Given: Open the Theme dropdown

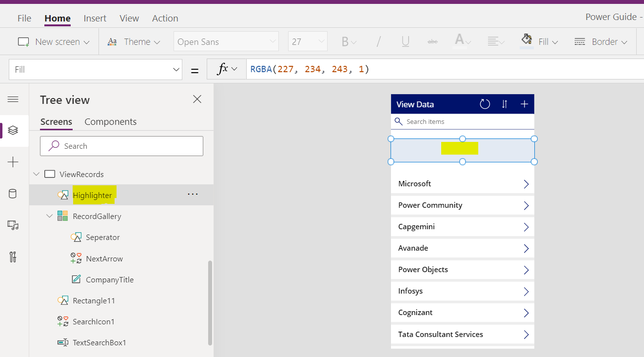Looking at the screenshot, I should click(134, 42).
